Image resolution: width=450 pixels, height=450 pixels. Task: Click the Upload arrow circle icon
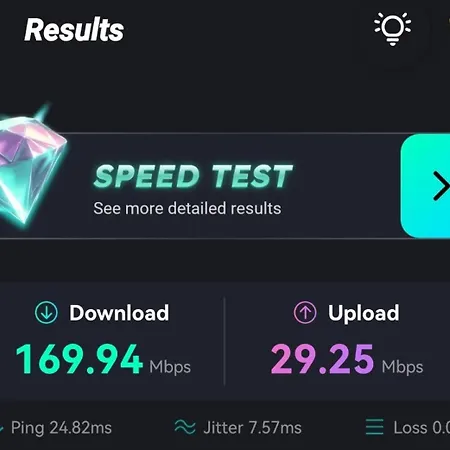point(305,313)
